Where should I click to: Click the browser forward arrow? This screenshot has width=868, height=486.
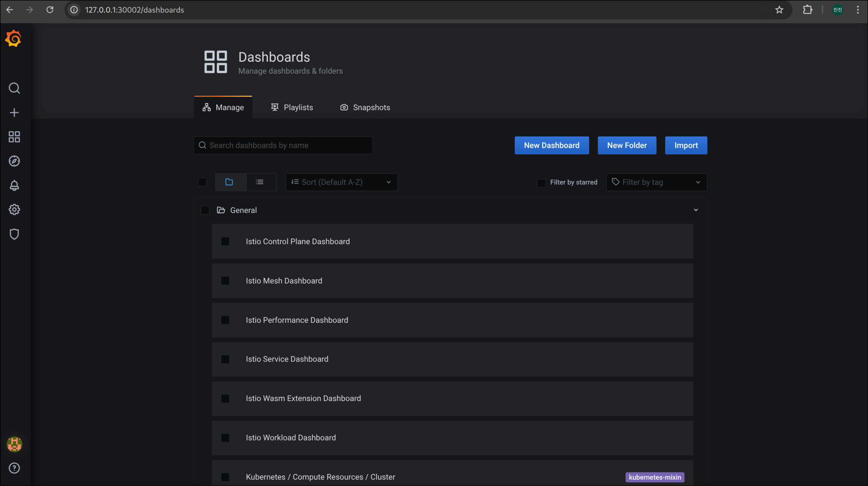pos(29,10)
